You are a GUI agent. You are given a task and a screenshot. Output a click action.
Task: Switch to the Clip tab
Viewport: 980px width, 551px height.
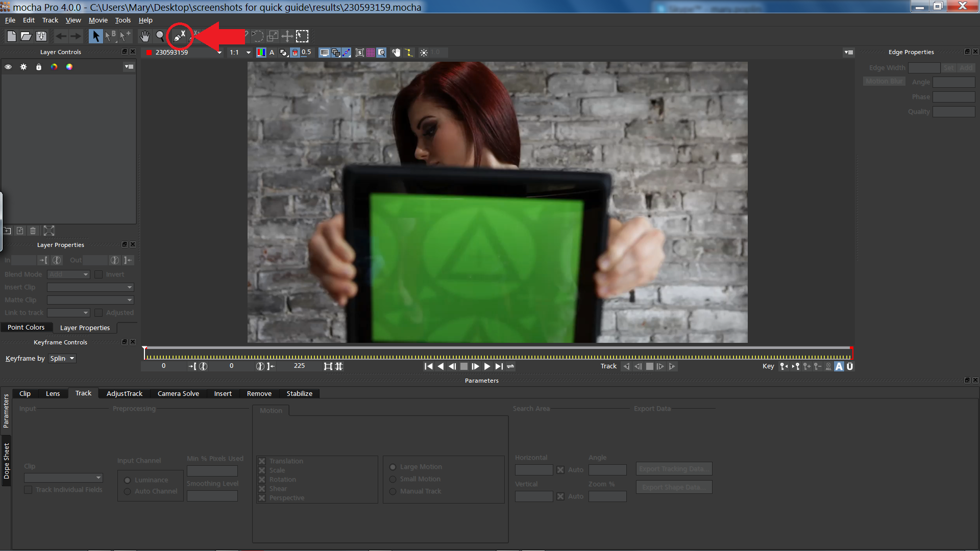click(x=25, y=393)
